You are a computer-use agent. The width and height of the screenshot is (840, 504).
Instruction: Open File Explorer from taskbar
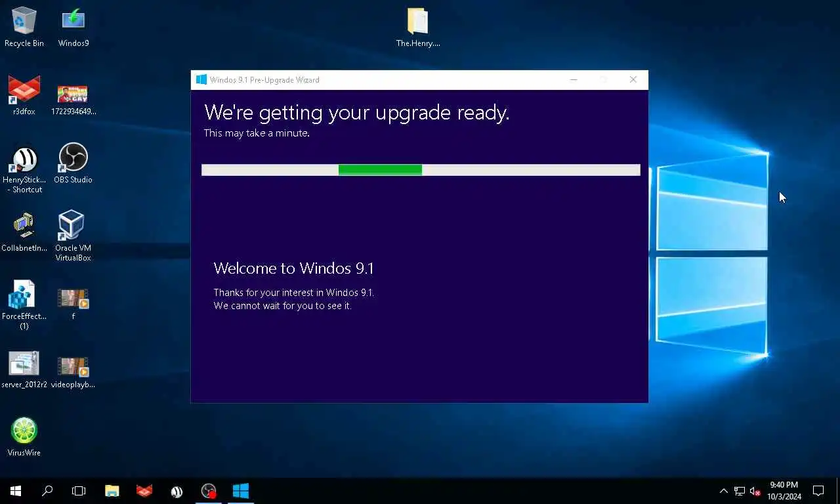(x=112, y=491)
